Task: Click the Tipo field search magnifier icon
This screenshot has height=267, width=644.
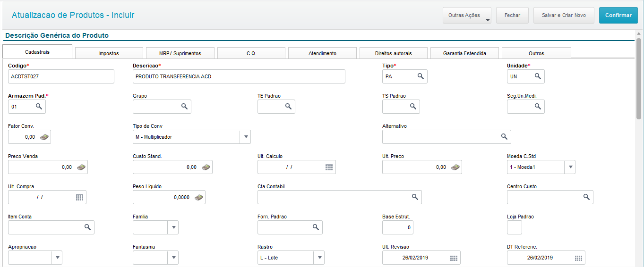Action: (421, 76)
